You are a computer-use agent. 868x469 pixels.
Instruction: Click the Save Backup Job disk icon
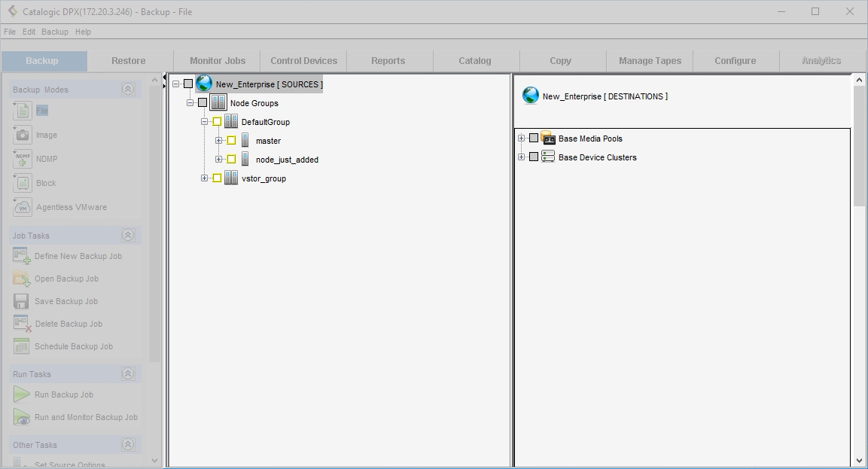(x=22, y=301)
